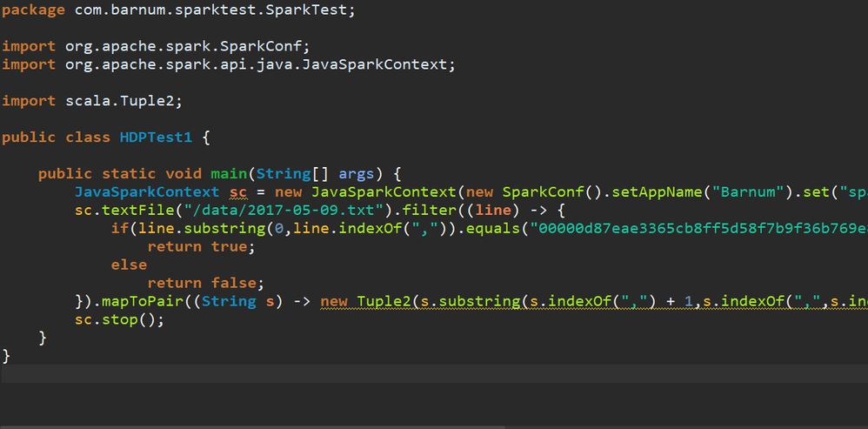Click the return true statement
Screen dimensions: 868x429
click(x=201, y=247)
